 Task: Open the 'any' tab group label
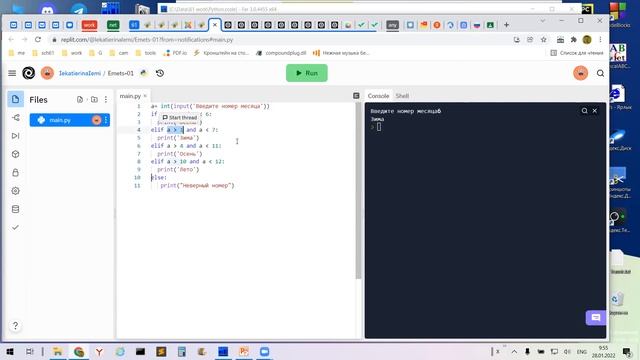tap(392, 25)
